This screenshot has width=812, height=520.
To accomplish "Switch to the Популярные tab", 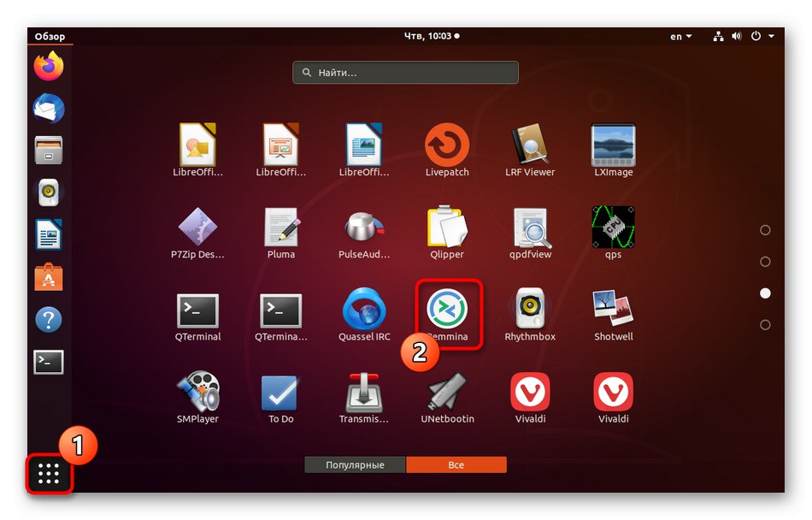I will (x=355, y=464).
